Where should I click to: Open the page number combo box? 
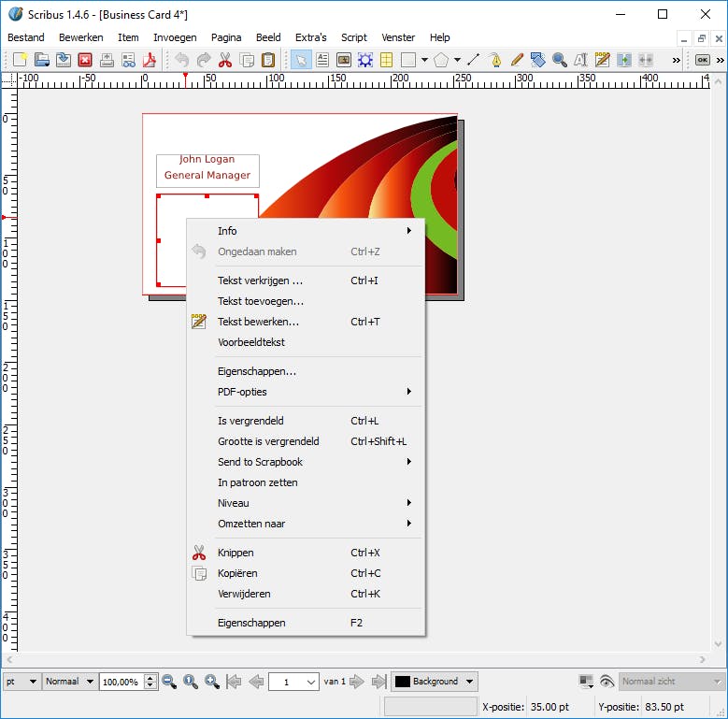coord(293,682)
